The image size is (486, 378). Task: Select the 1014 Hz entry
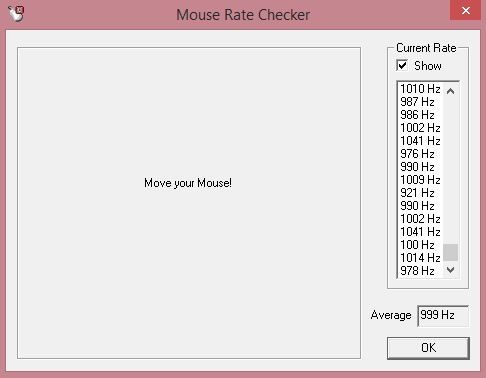420,258
